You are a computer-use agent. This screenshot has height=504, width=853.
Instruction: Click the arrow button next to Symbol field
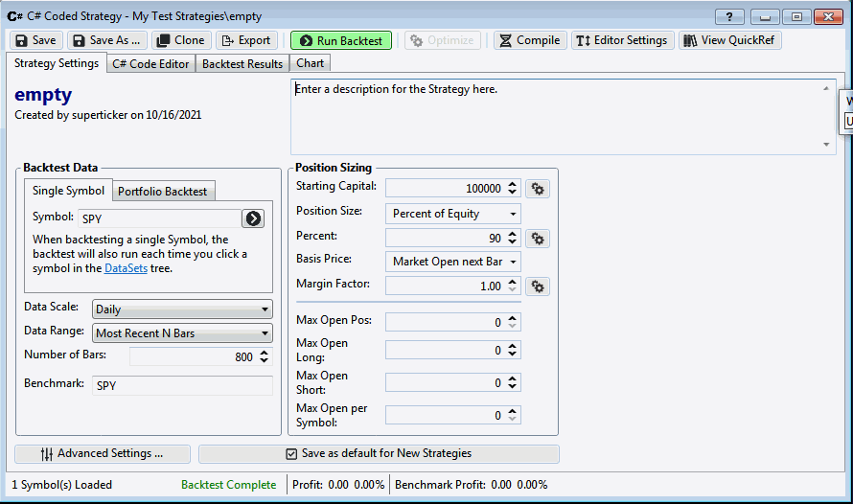[x=253, y=218]
